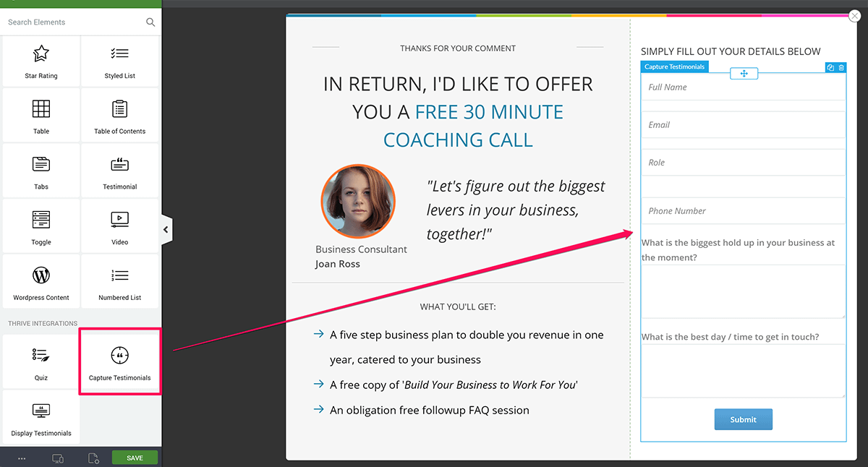868x467 pixels.
Task: Duplicate the Capture Testimonials form
Action: pyautogui.click(x=830, y=67)
